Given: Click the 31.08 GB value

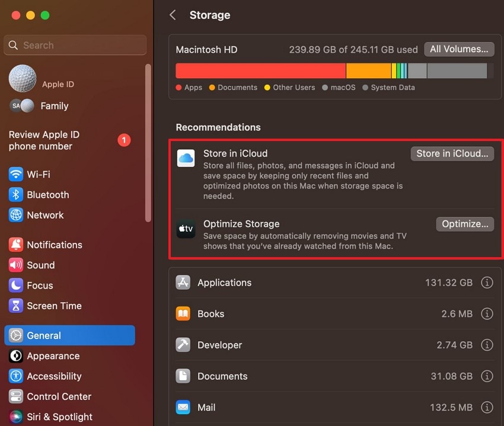Looking at the screenshot, I should click(452, 376).
